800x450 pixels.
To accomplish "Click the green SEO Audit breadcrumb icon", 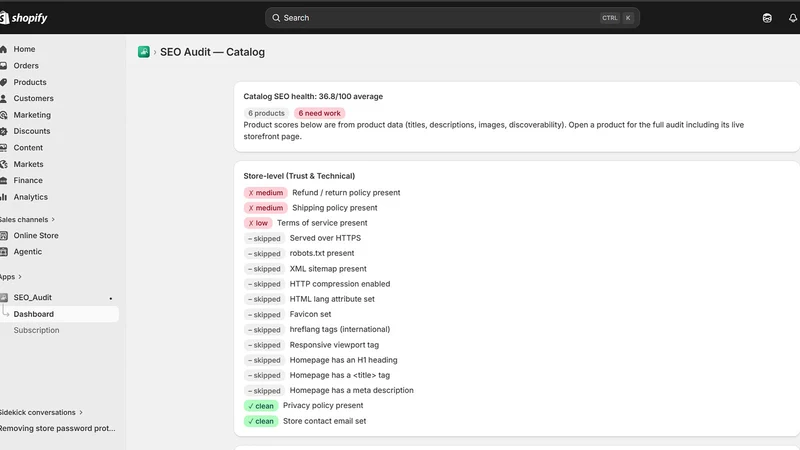I will pyautogui.click(x=144, y=52).
